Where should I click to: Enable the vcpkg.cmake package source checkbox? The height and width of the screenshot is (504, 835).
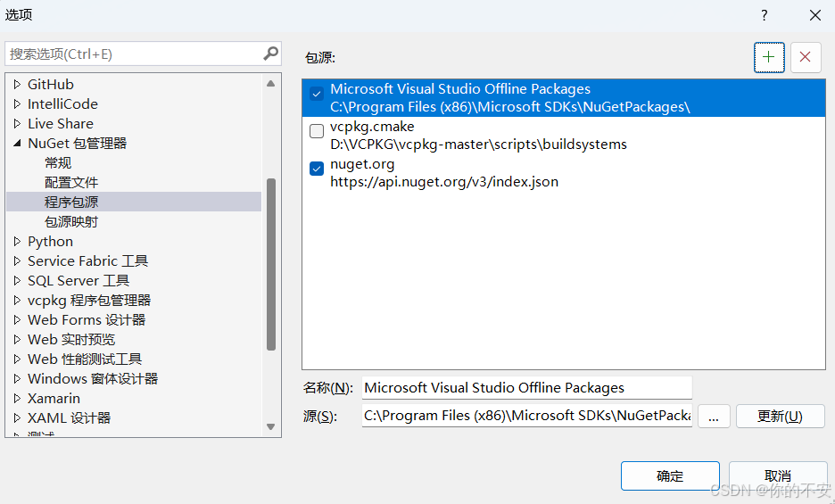[317, 131]
